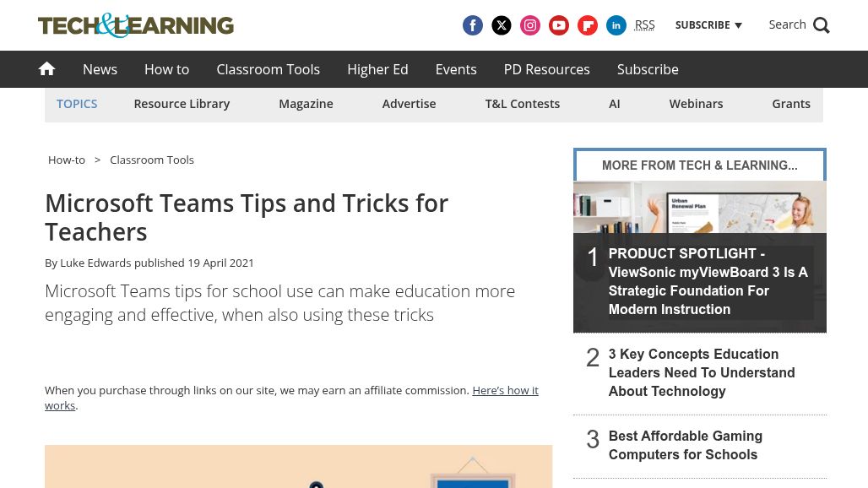Open the Webinars topic link

coord(696,104)
